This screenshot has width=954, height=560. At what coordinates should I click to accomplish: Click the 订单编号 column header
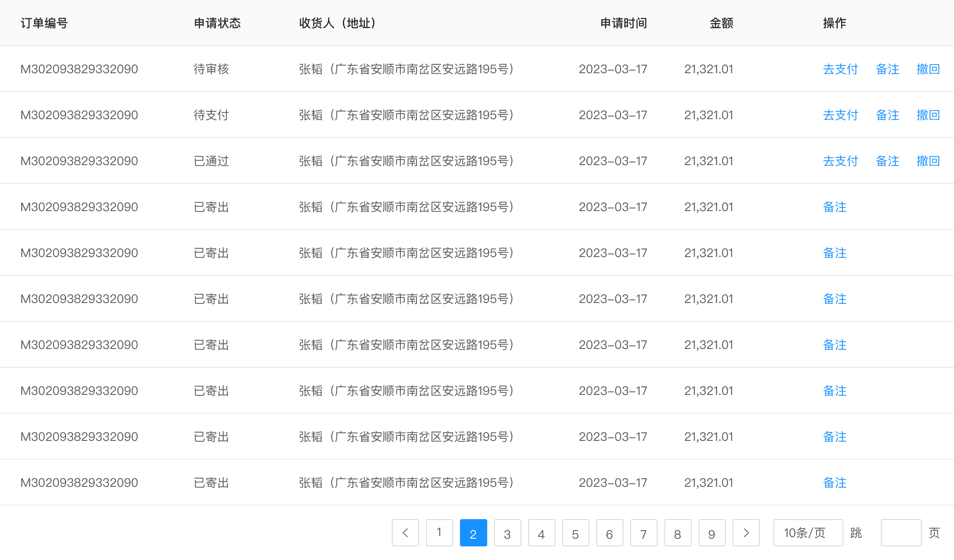tap(43, 23)
